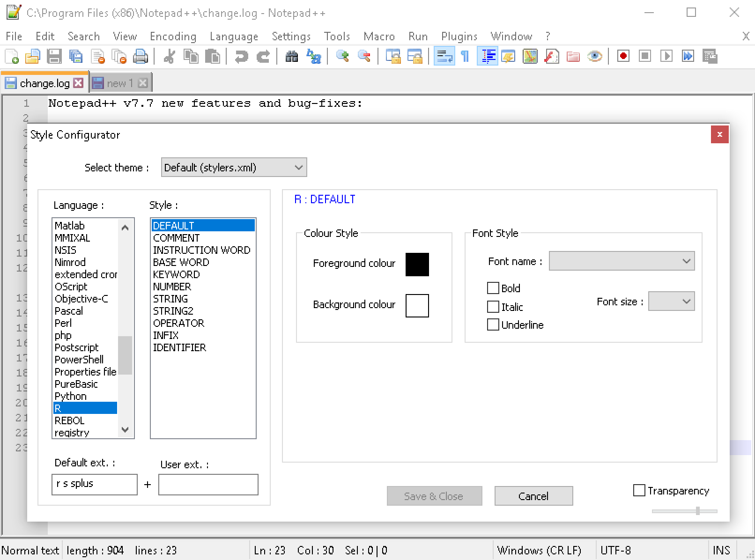Click the Save & Close button
Screen dimensions: 755x560
tap(434, 496)
